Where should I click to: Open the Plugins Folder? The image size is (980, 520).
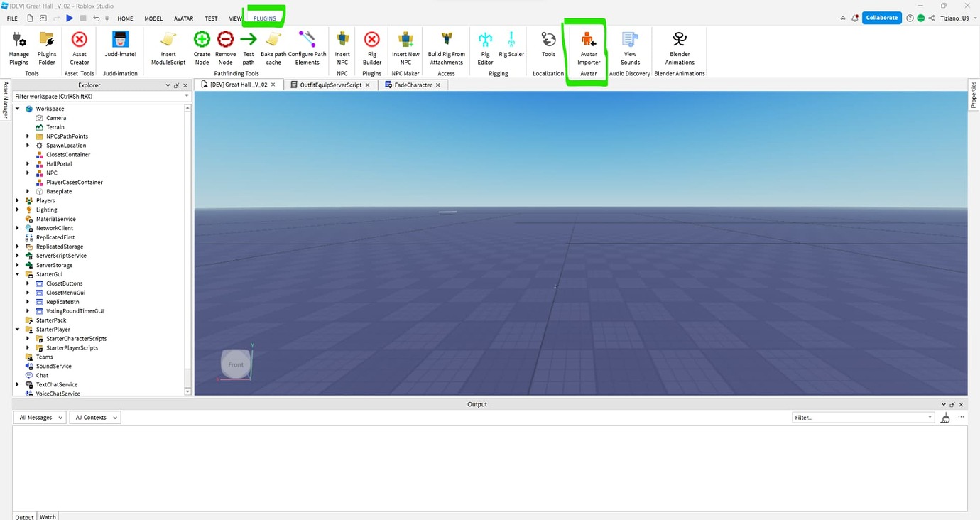click(x=47, y=48)
